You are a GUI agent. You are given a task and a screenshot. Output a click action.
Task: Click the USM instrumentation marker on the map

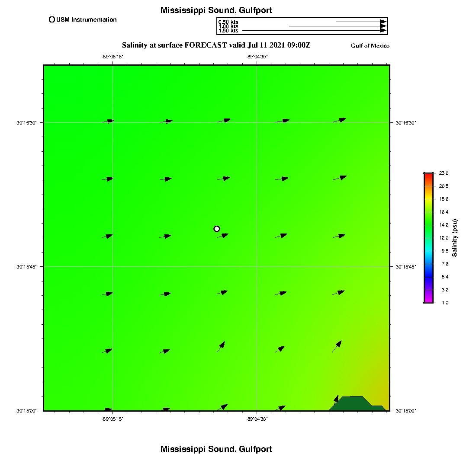click(x=217, y=229)
